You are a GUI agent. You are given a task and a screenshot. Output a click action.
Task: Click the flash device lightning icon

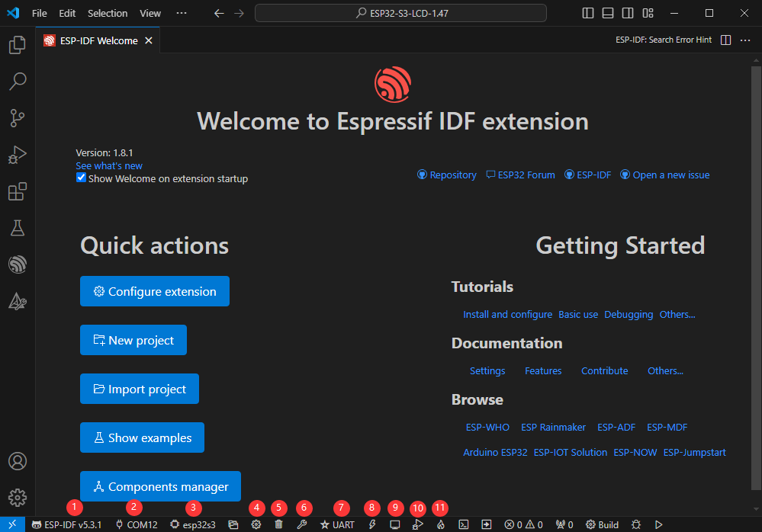click(x=372, y=524)
